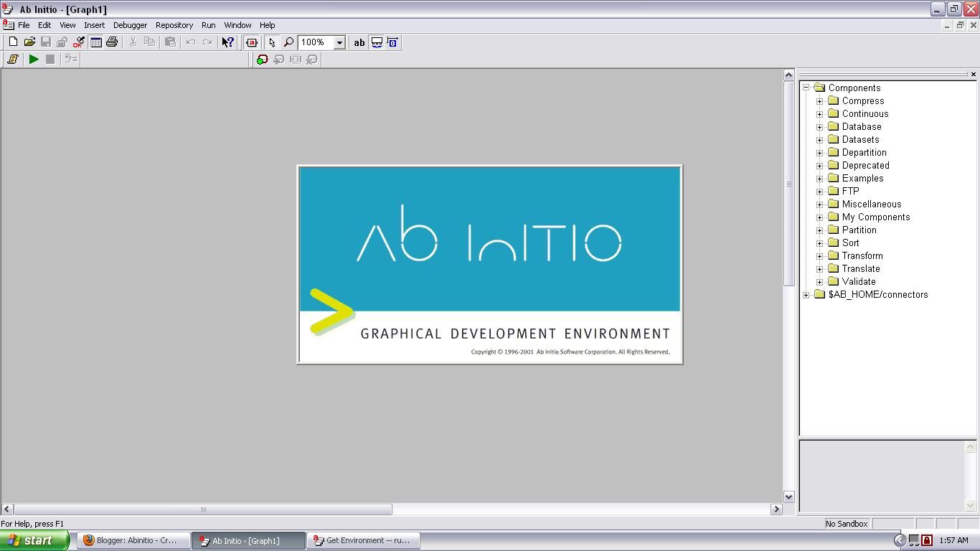Open the Print icon on the toolbar
Image resolution: width=980 pixels, height=551 pixels.
coord(111,42)
